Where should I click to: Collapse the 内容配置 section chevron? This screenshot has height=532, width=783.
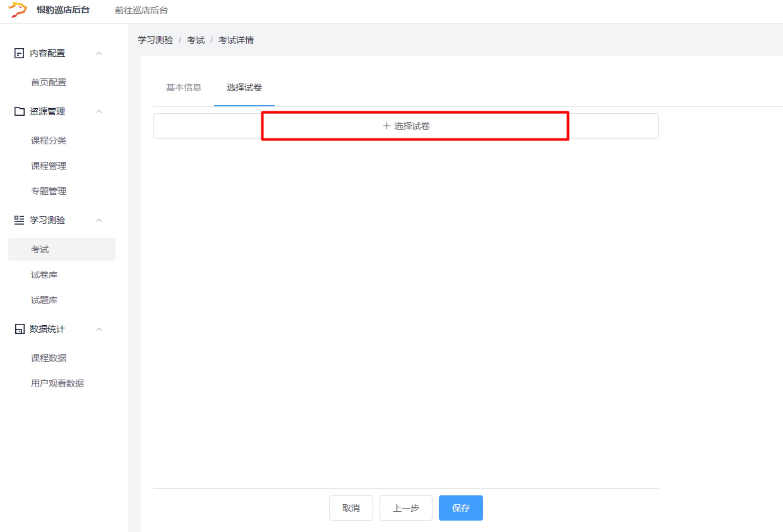pyautogui.click(x=99, y=53)
